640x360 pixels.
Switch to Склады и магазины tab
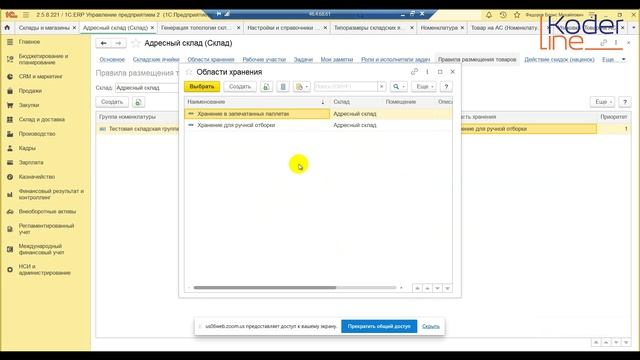(44, 28)
